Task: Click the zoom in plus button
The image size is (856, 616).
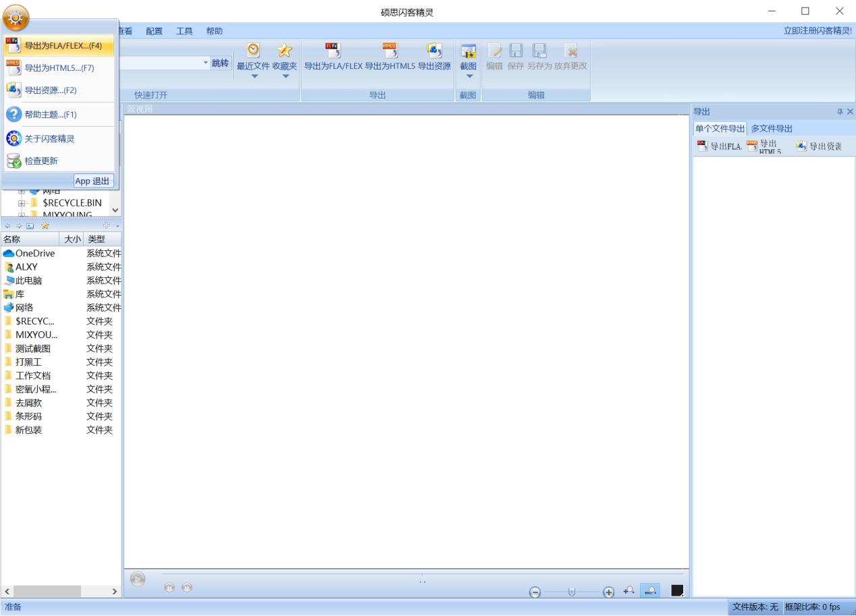Action: [608, 592]
